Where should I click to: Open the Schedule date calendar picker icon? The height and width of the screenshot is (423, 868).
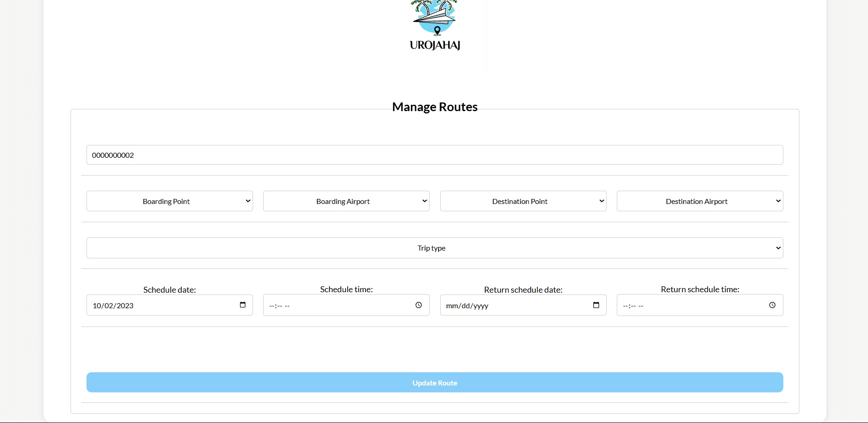coord(243,305)
